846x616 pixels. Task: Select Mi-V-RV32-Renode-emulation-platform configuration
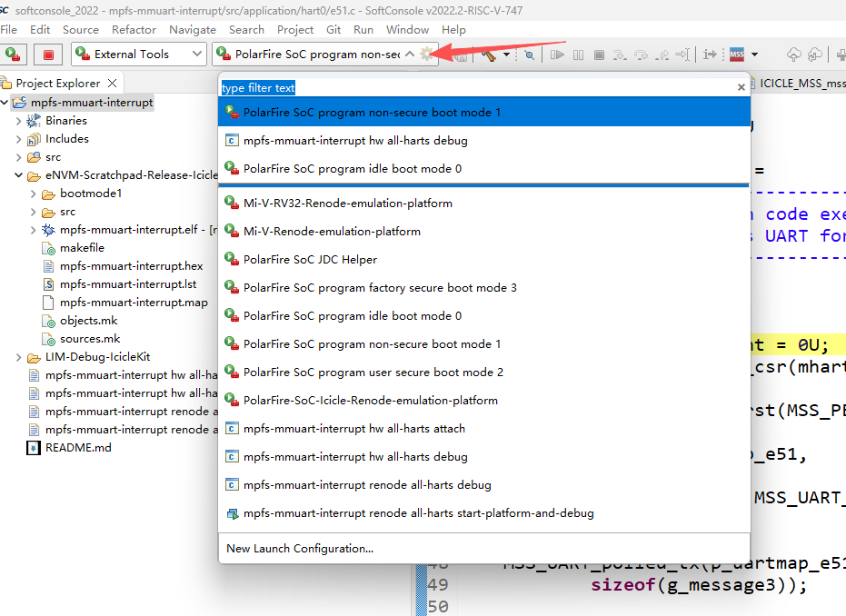(x=484, y=204)
